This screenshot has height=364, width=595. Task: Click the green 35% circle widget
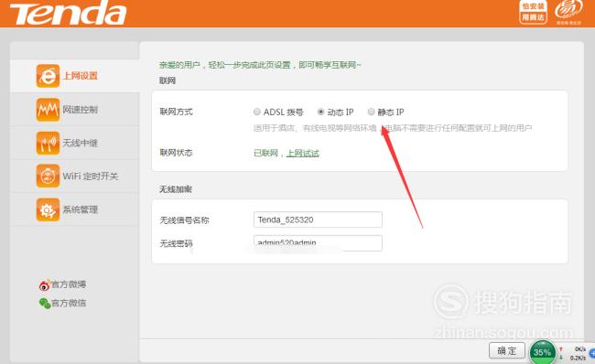[x=542, y=352]
